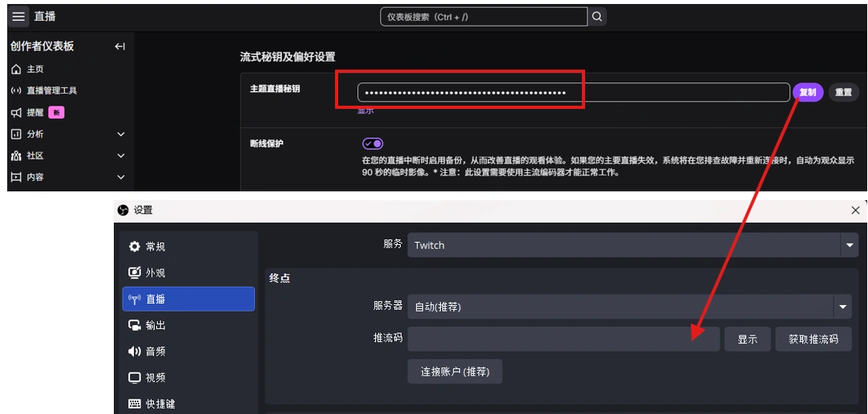Open the 服务器 自动(推荐) dropdown arrow
This screenshot has height=414, width=868.
tap(842, 307)
